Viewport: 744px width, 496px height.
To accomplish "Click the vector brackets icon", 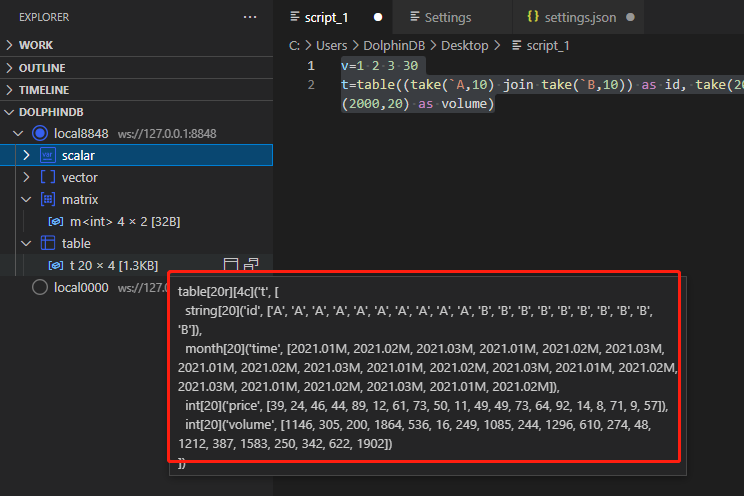I will 48,177.
